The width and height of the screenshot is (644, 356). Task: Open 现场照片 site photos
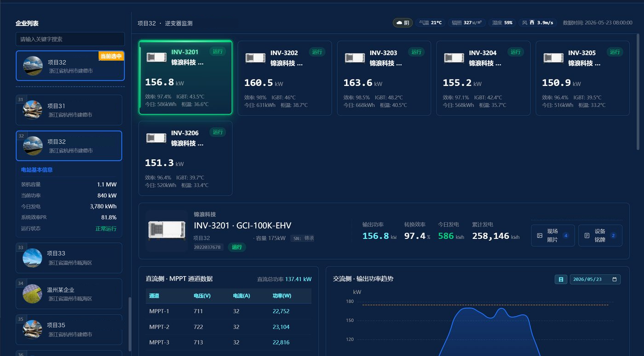[x=553, y=236]
